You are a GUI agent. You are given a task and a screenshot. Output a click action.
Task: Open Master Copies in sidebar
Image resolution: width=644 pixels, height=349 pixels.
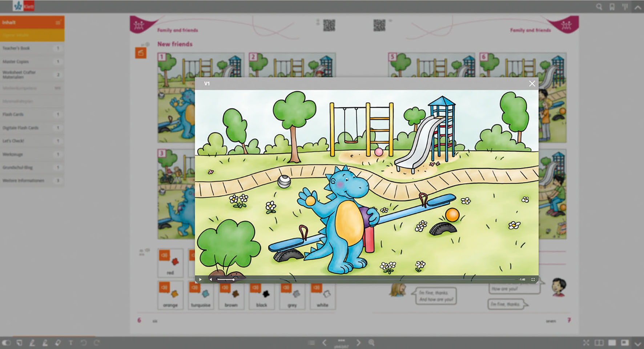32,62
